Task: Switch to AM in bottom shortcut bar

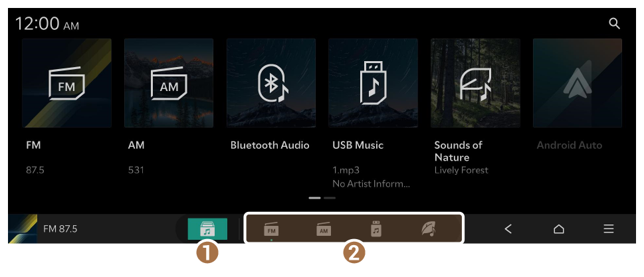Action: pos(324,229)
